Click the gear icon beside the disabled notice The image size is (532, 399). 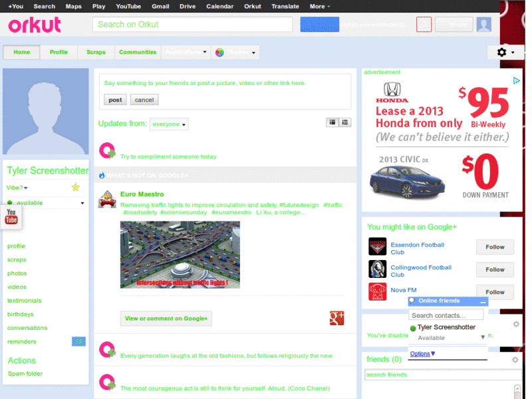click(516, 325)
